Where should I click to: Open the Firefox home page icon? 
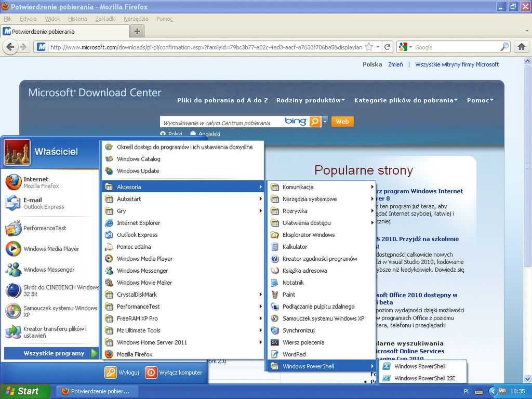[522, 47]
